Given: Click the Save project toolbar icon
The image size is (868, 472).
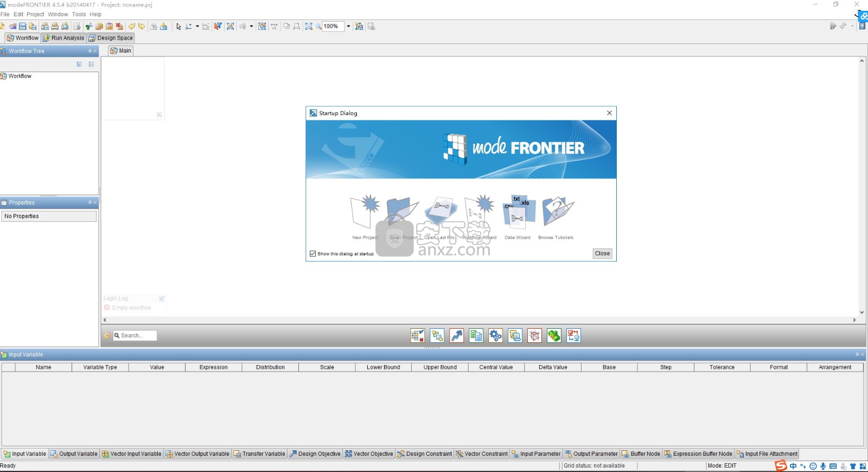Looking at the screenshot, I should [22, 26].
